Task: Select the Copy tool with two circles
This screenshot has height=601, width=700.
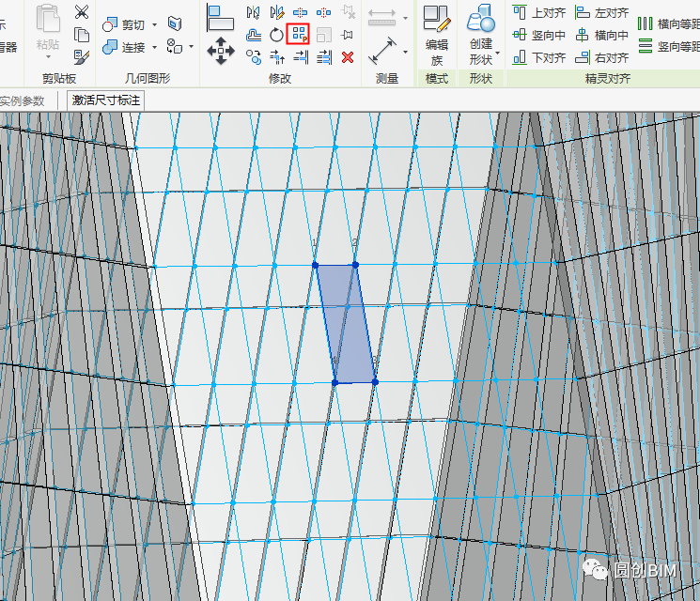Action: point(253,57)
